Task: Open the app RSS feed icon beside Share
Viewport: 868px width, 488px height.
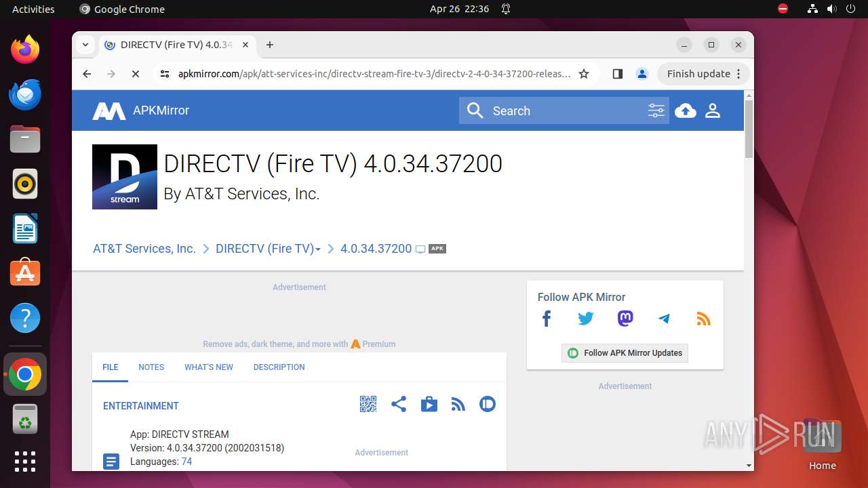Action: (458, 405)
